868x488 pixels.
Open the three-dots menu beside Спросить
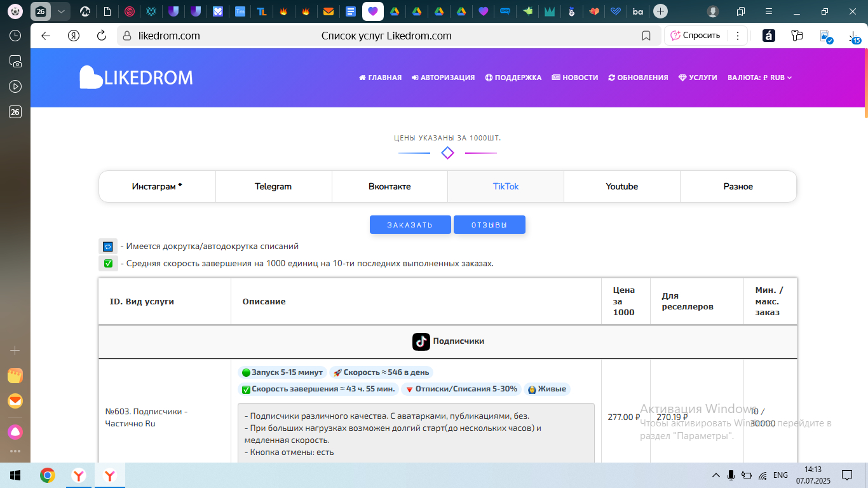737,36
